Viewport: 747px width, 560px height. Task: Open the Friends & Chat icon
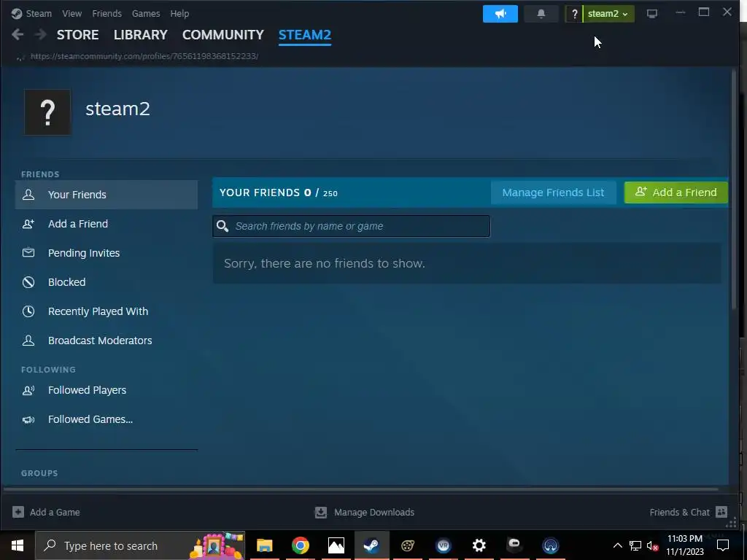pos(721,513)
